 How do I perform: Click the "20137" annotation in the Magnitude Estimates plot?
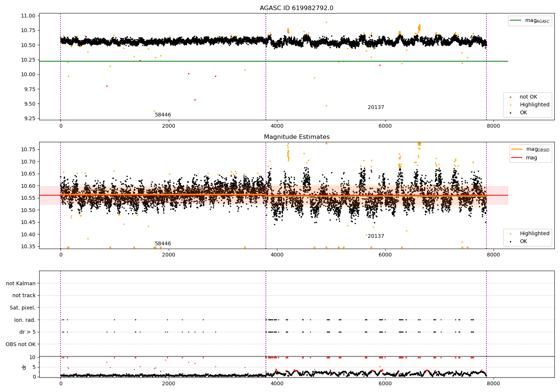tap(376, 236)
